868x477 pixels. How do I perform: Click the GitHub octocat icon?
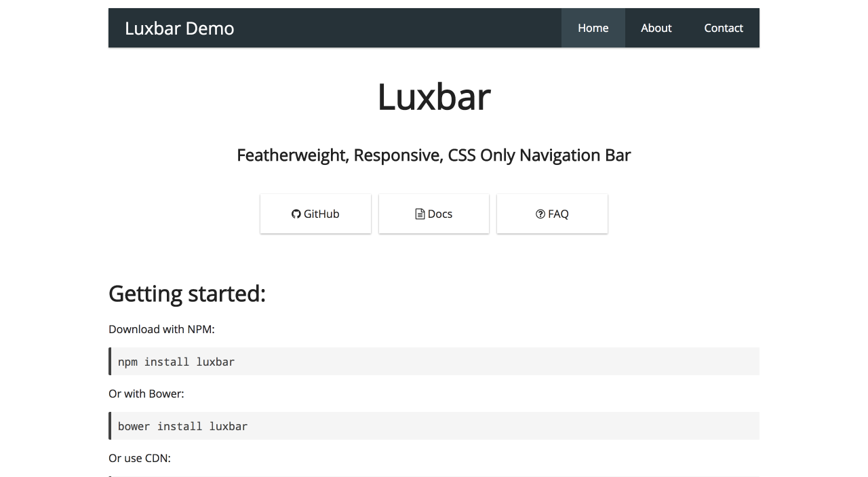click(296, 214)
